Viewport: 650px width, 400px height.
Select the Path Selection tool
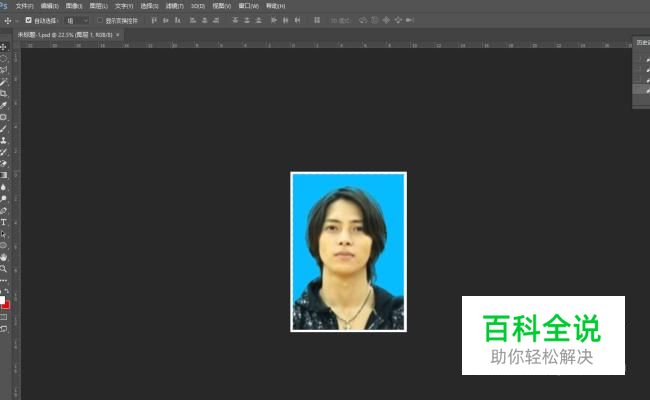coord(3,234)
